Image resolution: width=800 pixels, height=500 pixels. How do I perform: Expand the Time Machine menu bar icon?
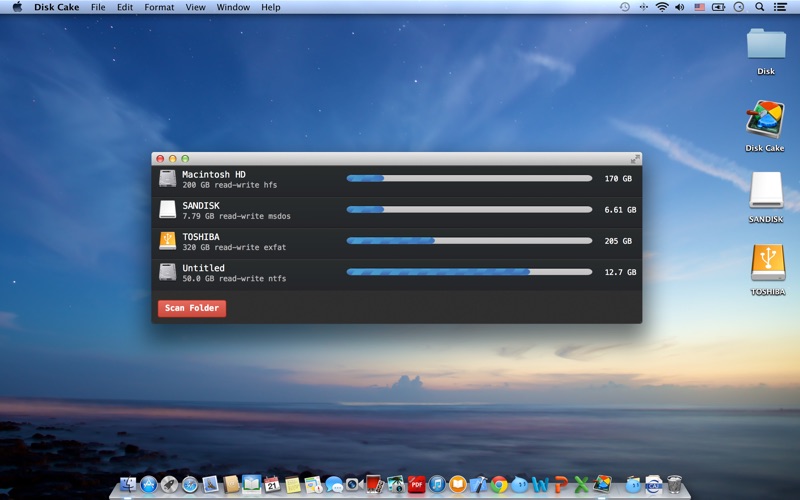625,7
